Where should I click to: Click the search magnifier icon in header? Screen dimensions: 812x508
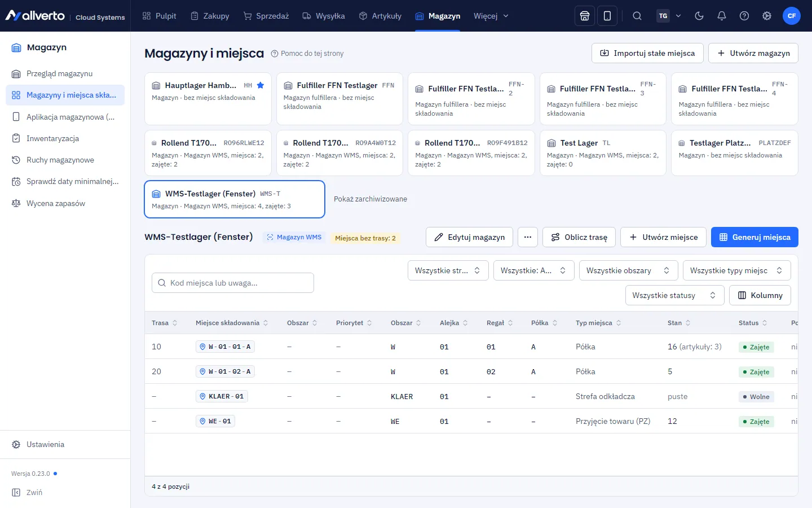(x=637, y=16)
